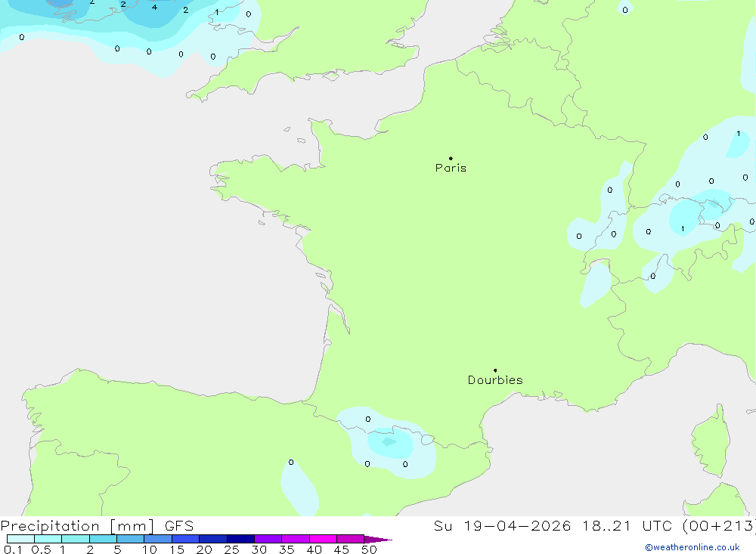
Task: Pick the 5–10 mm legend swatch
Action: click(x=131, y=539)
